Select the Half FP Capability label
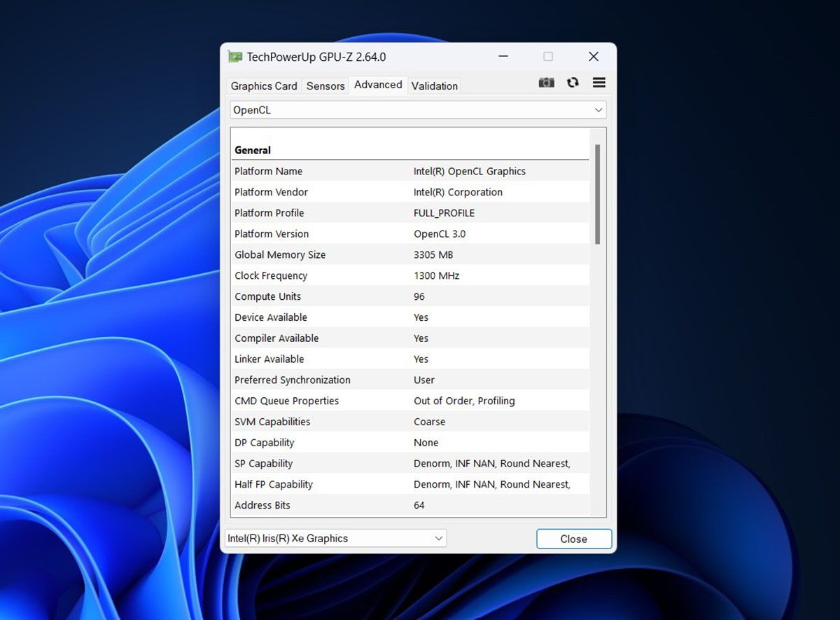 click(274, 484)
